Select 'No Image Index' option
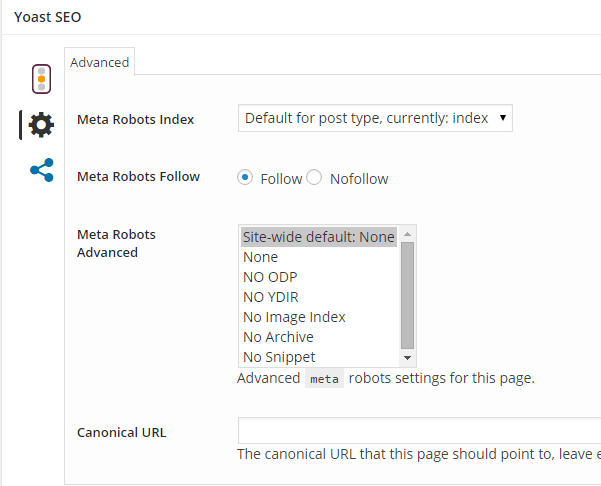The height and width of the screenshot is (486, 601). pos(294,317)
